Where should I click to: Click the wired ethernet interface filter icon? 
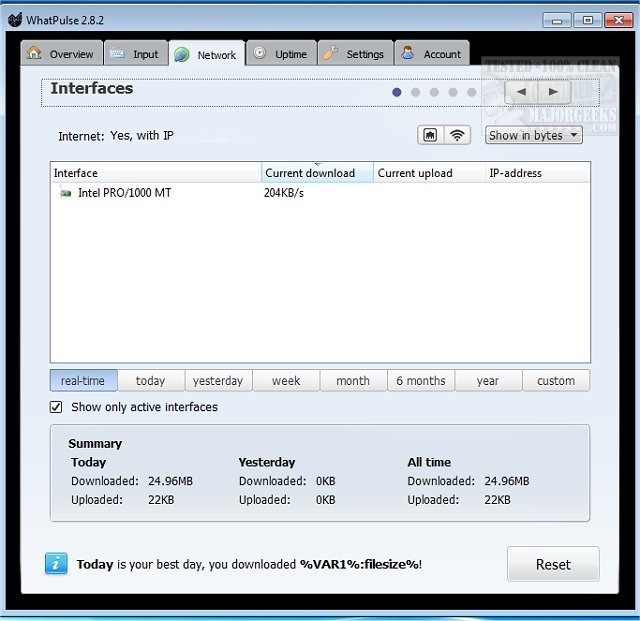click(430, 135)
